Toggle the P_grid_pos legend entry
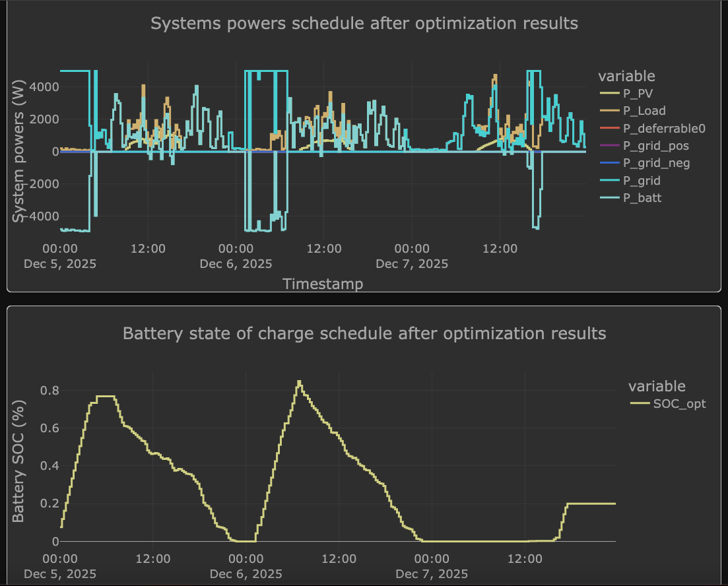 [x=644, y=146]
